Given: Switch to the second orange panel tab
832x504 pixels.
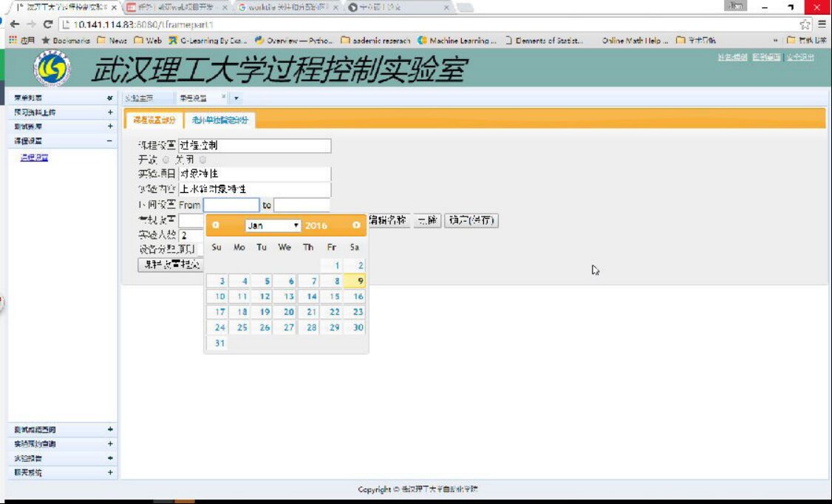Looking at the screenshot, I should click(x=219, y=120).
